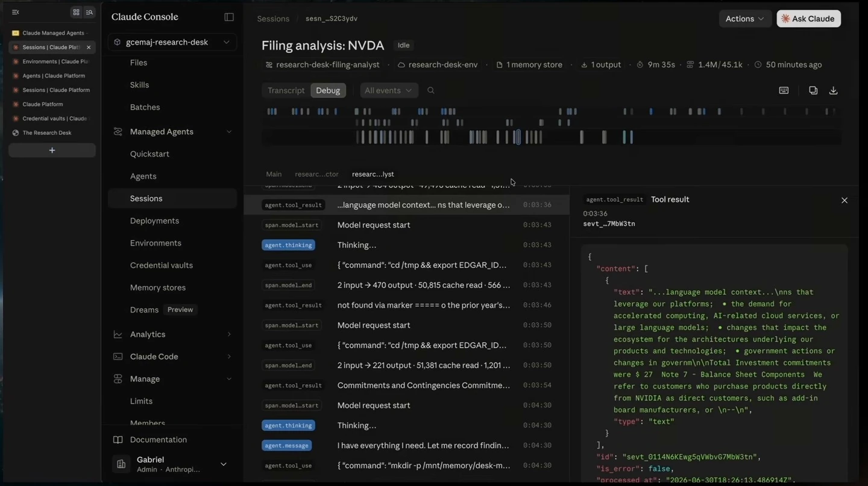
Task: Open the 1 memory store link
Action: click(x=529, y=64)
